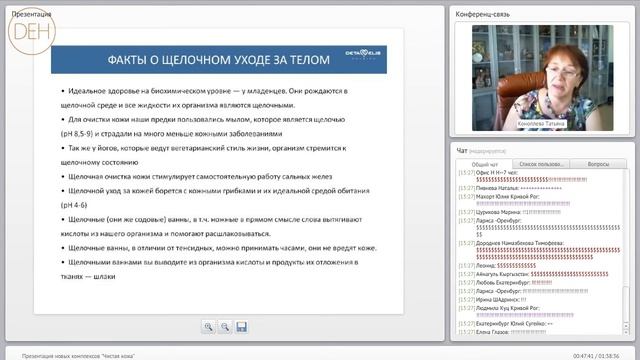
Task: Select chat message from Цурикова Марина
Action: click(x=510, y=212)
